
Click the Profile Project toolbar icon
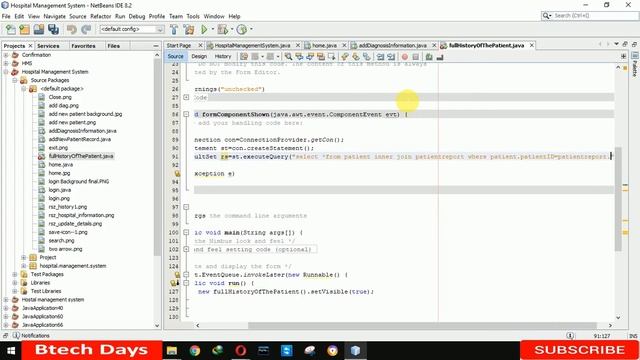tap(242, 29)
